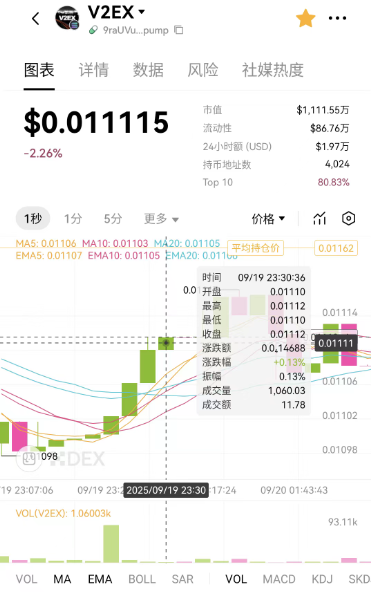Screen dimensions: 371x607
Task: Open the chart indicators icon
Action: tap(319, 219)
